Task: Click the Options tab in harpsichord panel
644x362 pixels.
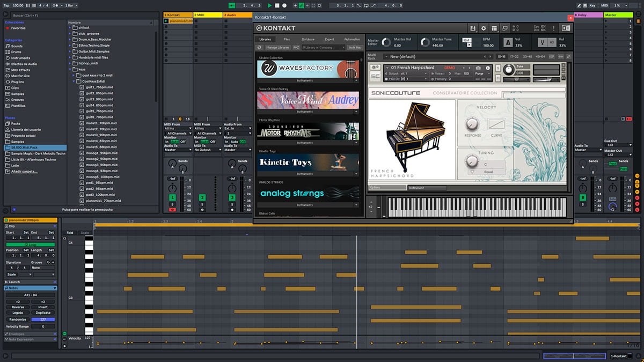Action: click(x=387, y=188)
